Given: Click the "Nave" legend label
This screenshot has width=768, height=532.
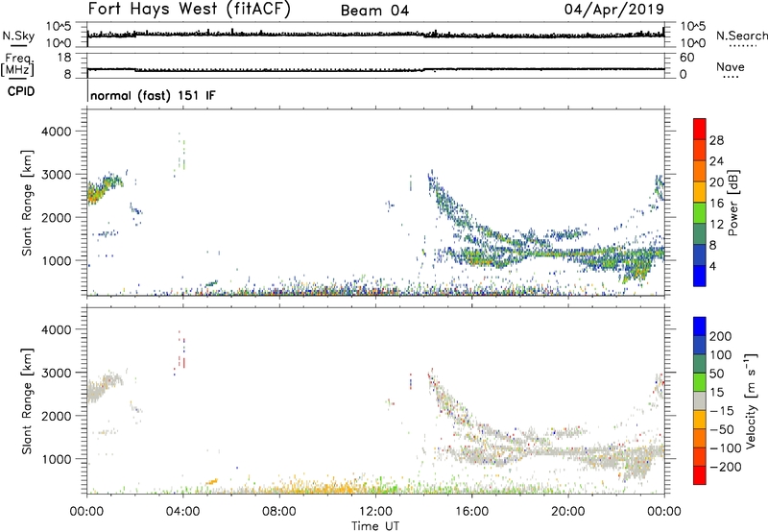Looking at the screenshot, I should 731,66.
